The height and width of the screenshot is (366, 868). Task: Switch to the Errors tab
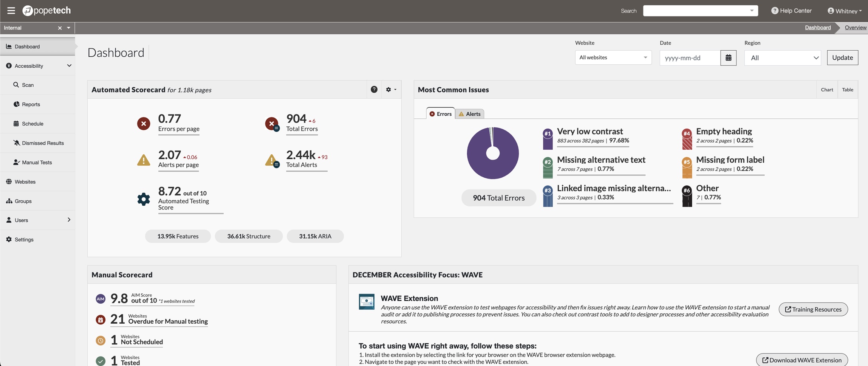pos(441,114)
